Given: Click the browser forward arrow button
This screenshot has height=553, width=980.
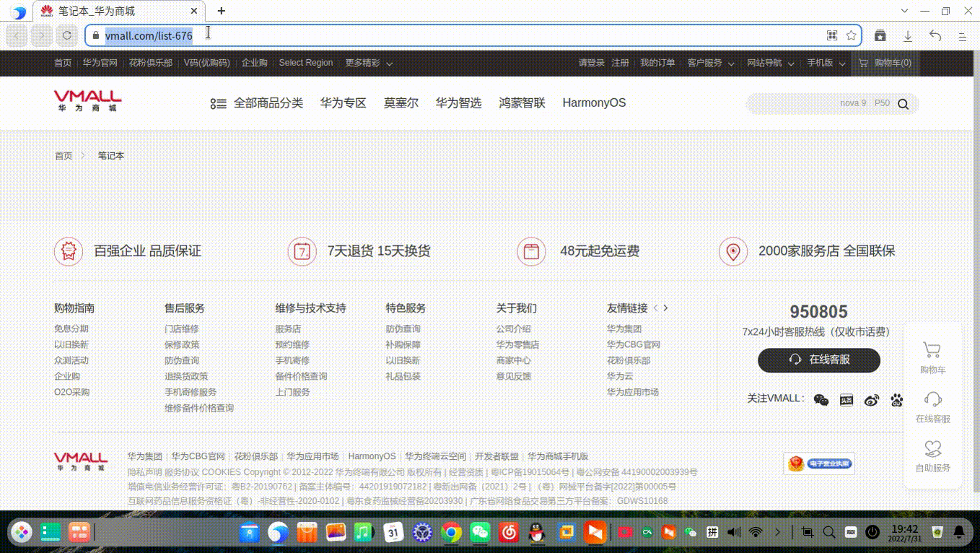Looking at the screenshot, I should (42, 35).
